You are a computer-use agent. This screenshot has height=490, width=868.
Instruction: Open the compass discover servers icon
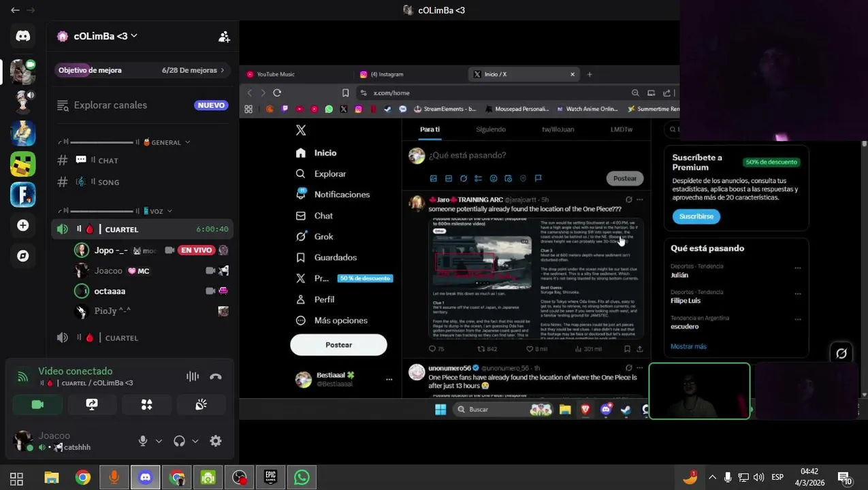pyautogui.click(x=23, y=256)
